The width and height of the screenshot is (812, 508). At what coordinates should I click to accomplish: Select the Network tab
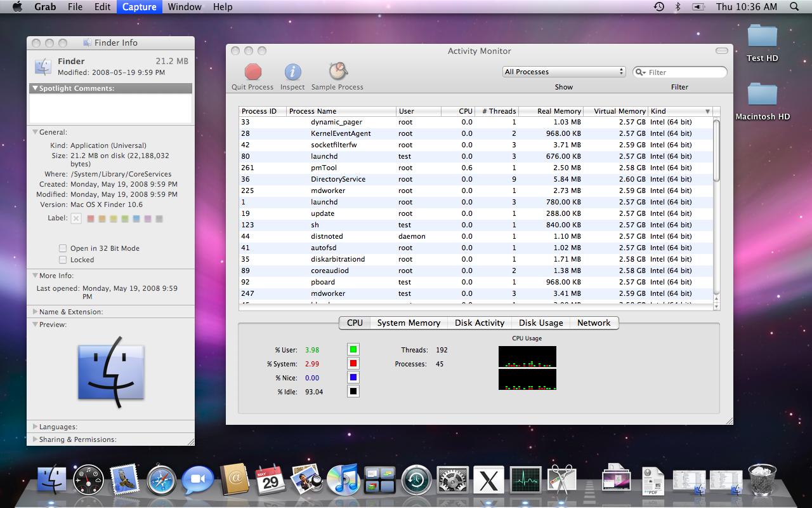594,323
